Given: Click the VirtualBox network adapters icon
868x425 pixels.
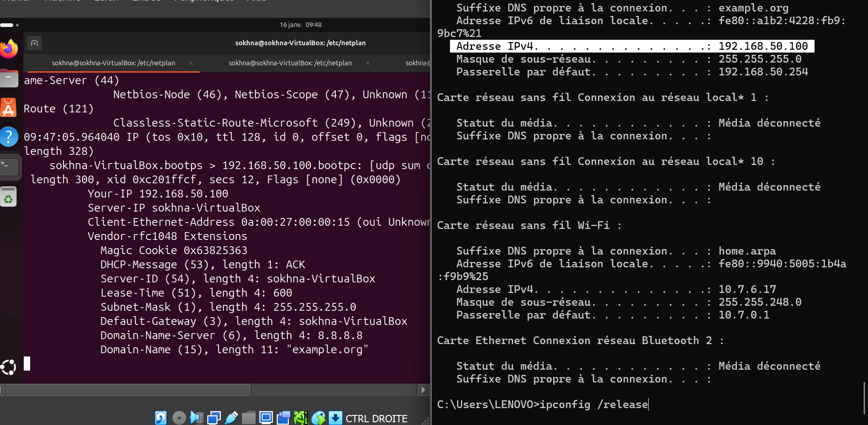Looking at the screenshot, I should tap(214, 418).
